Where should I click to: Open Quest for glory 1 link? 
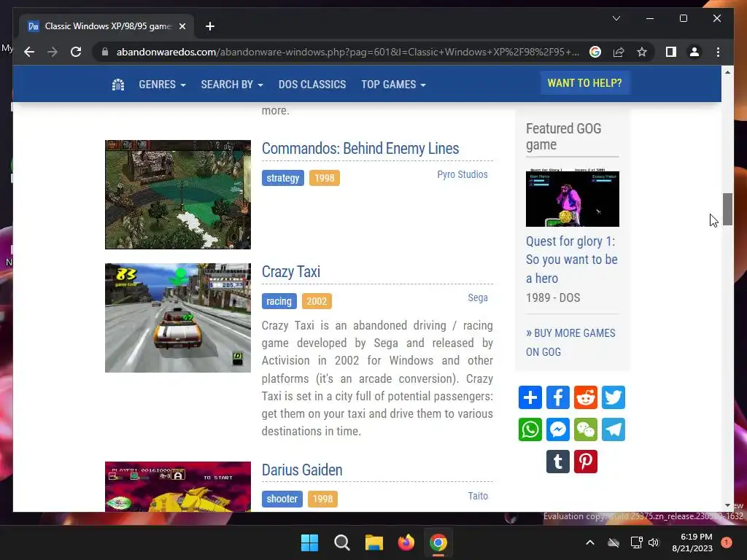(572, 260)
